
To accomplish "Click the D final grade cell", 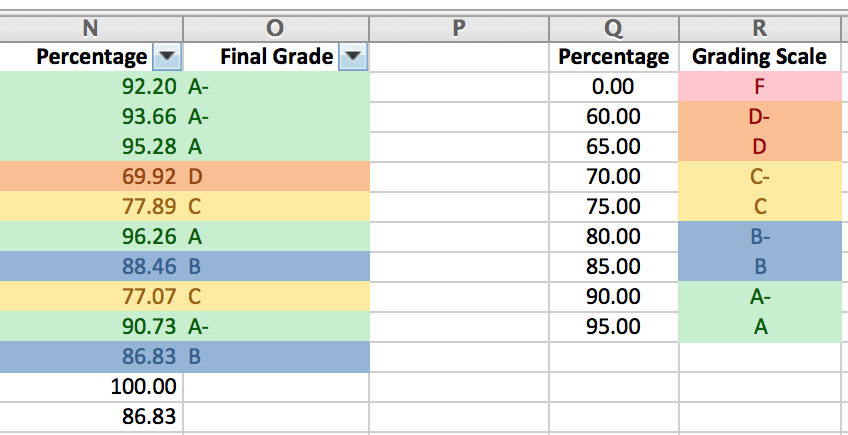I will coord(276,177).
